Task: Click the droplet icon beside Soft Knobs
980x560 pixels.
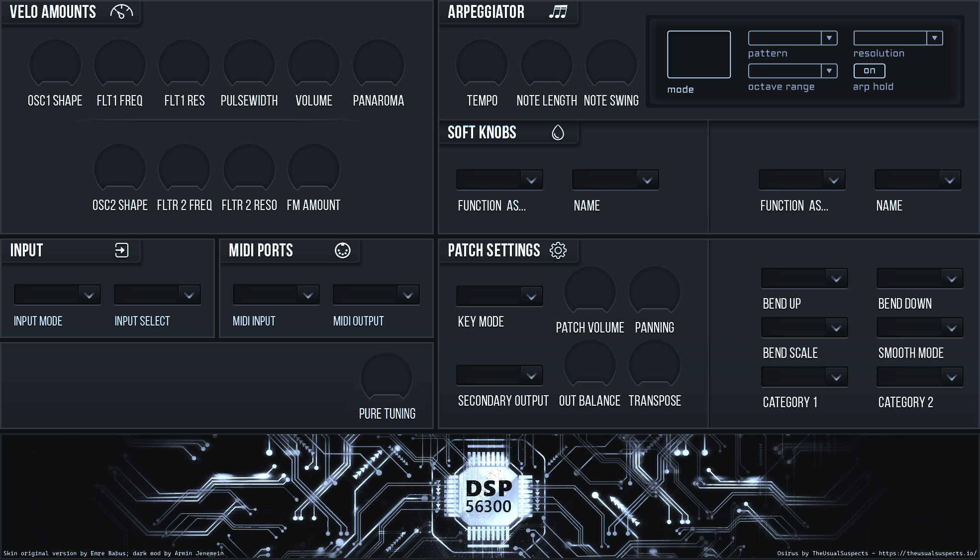Action: 558,132
